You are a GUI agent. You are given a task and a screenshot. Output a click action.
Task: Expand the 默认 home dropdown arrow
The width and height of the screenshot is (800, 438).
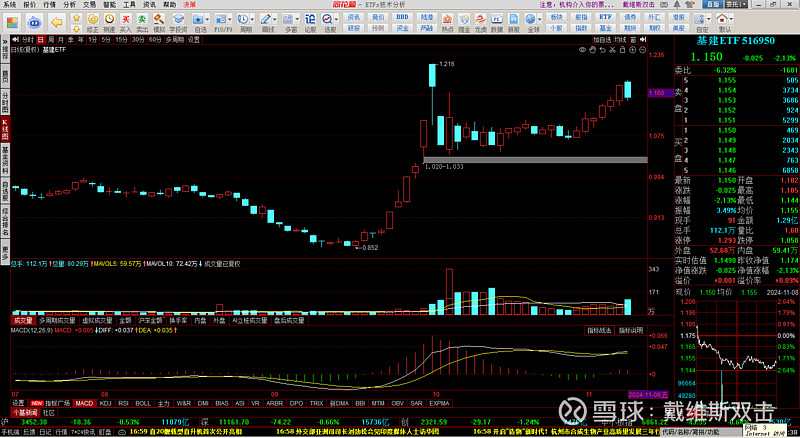[x=732, y=19]
